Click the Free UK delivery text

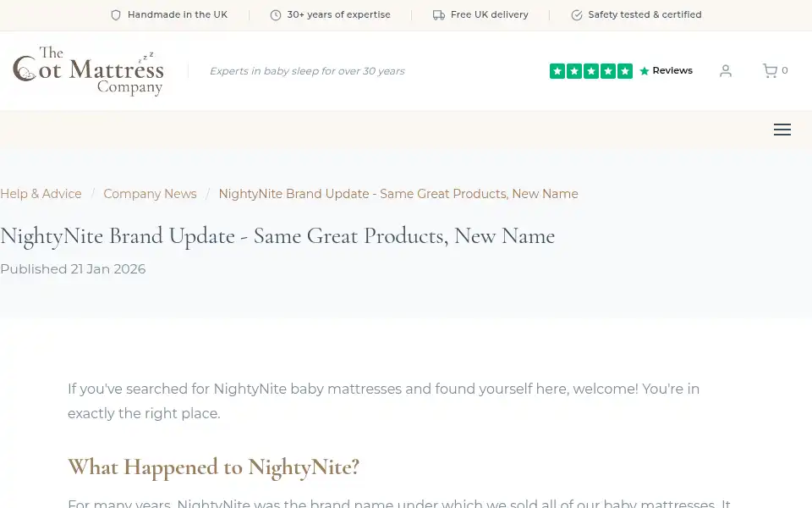click(490, 14)
